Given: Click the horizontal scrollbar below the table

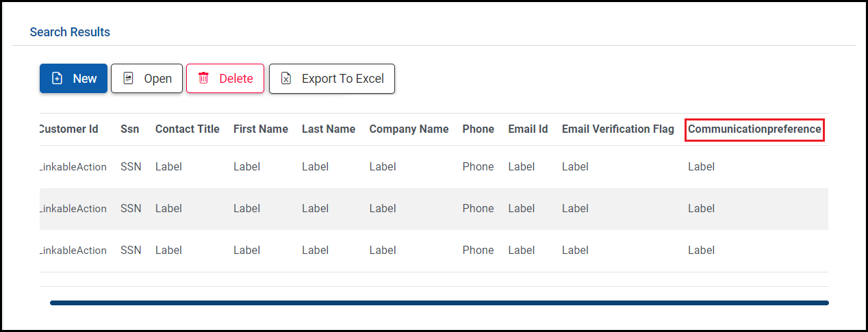Looking at the screenshot, I should 439,303.
